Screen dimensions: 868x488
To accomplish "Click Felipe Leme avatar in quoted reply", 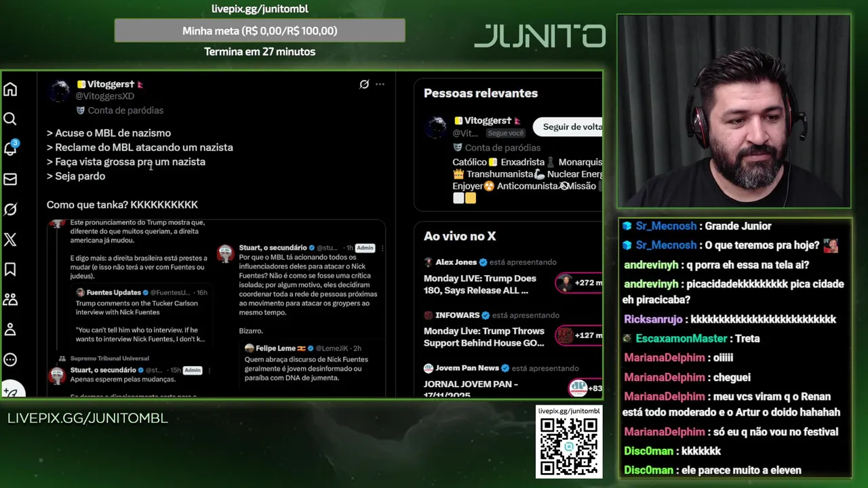I will (x=250, y=348).
